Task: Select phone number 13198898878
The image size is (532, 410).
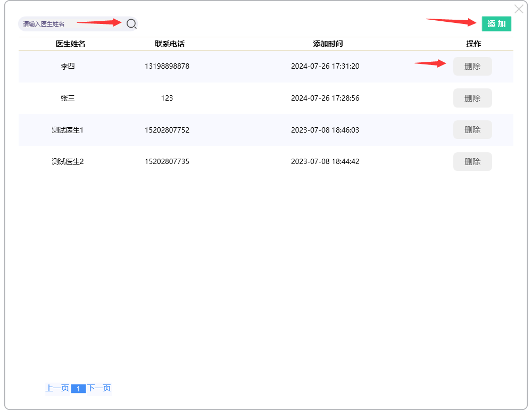Action: click(167, 67)
